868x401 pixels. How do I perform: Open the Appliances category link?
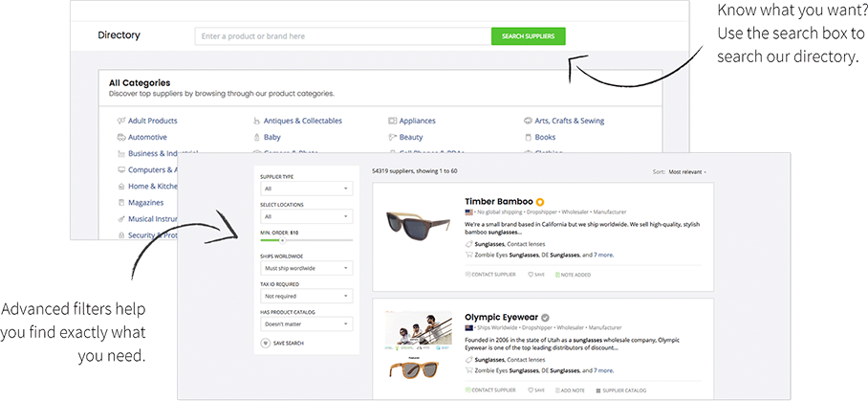(418, 121)
